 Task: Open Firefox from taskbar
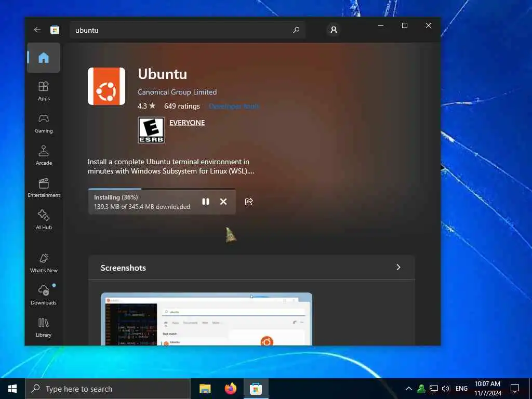(230, 389)
